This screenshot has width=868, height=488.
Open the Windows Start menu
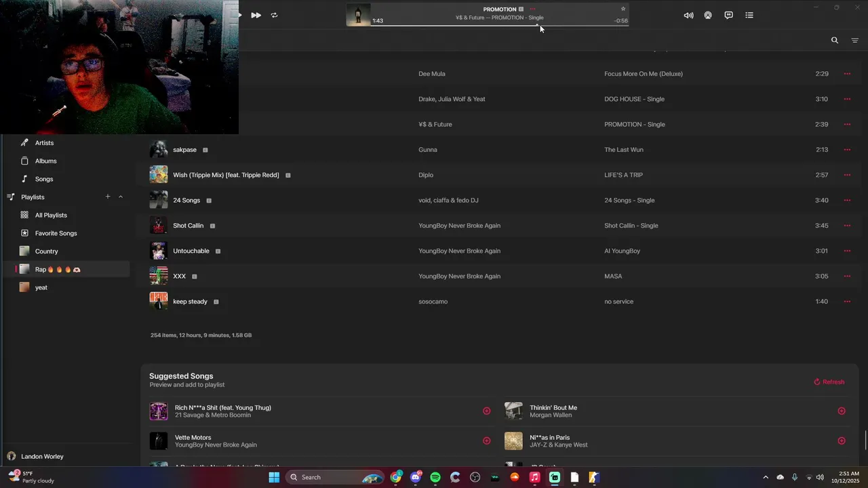tap(274, 477)
